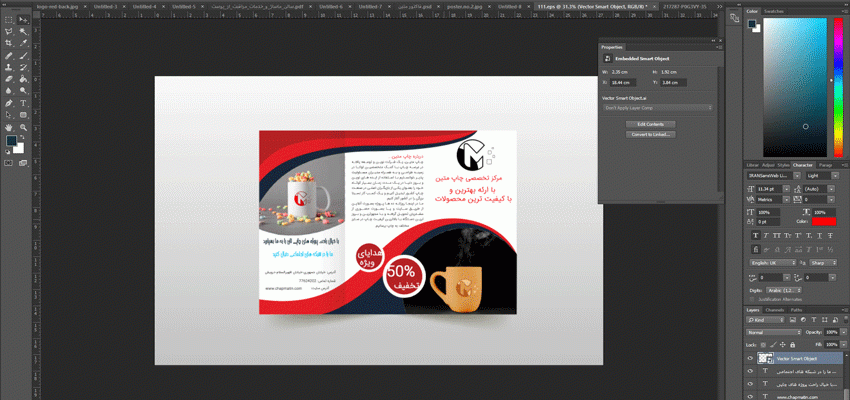
Task: Open the poster.no.2.jpg document tab
Action: (465, 7)
